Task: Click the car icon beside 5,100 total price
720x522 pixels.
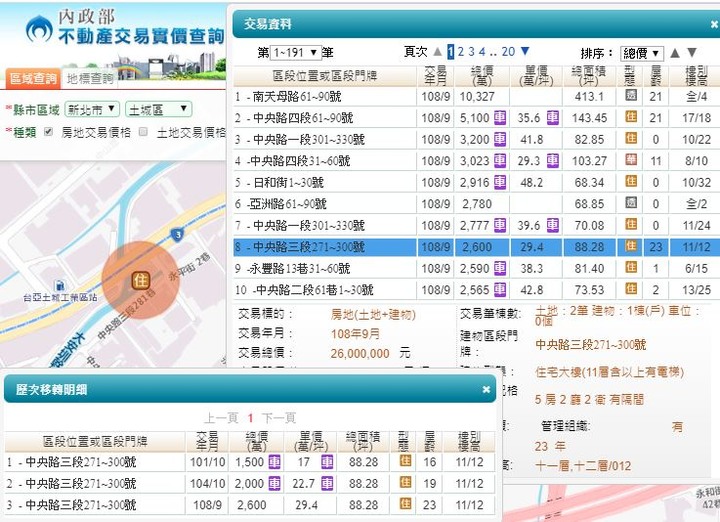Action: (500, 118)
